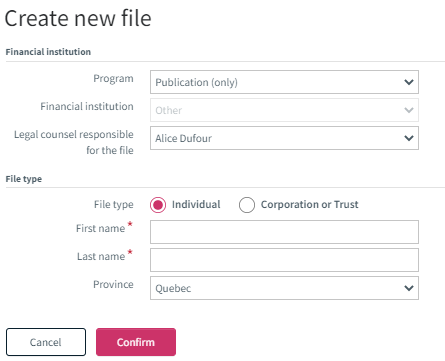This screenshot has width=445, height=361.
Task: Choose the Corporation or Trust radio button
Action: (247, 205)
